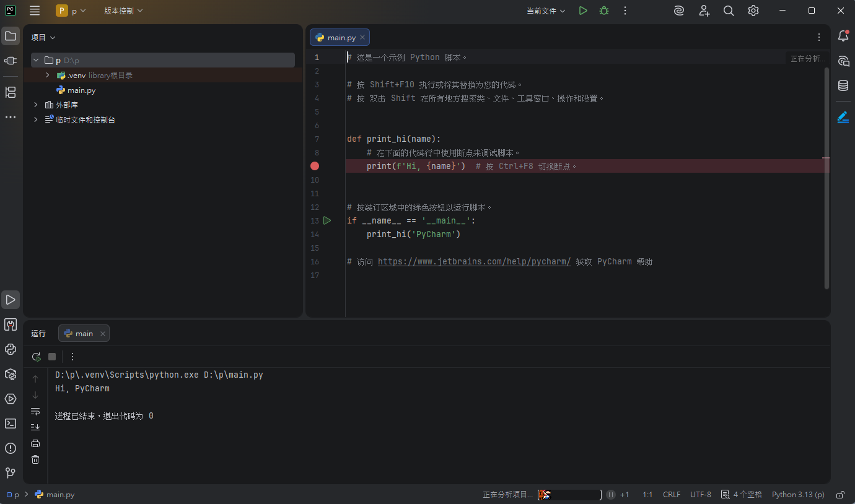This screenshot has width=855, height=504.
Task: Open the Structure tool window icon
Action: [11, 92]
